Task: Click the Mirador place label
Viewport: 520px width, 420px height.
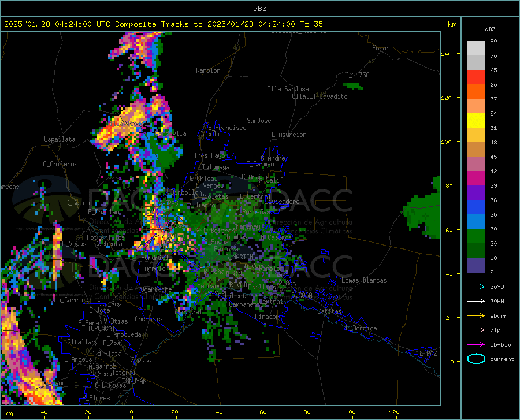Action: coord(267,317)
